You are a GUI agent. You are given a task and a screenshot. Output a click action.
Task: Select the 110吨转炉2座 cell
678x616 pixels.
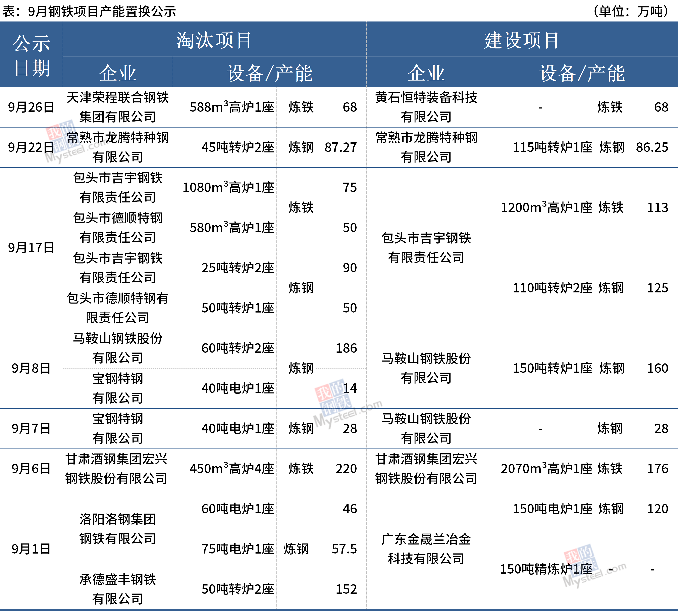552,288
